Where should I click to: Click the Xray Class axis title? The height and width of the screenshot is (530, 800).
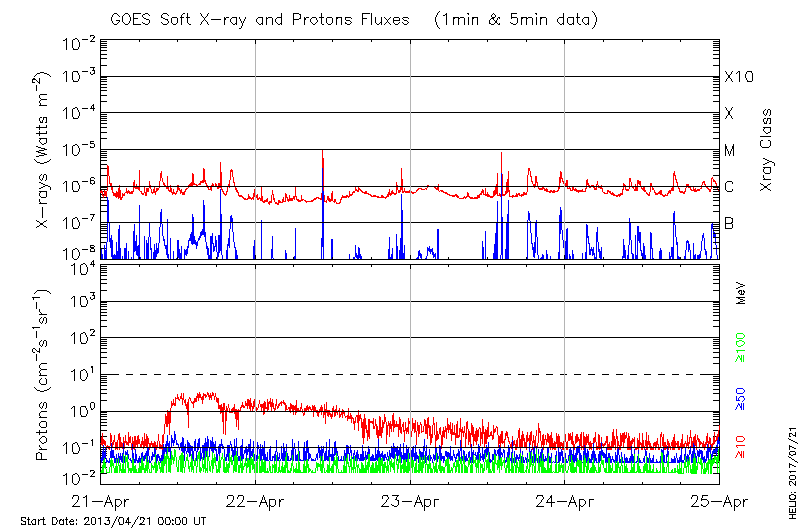(x=767, y=150)
